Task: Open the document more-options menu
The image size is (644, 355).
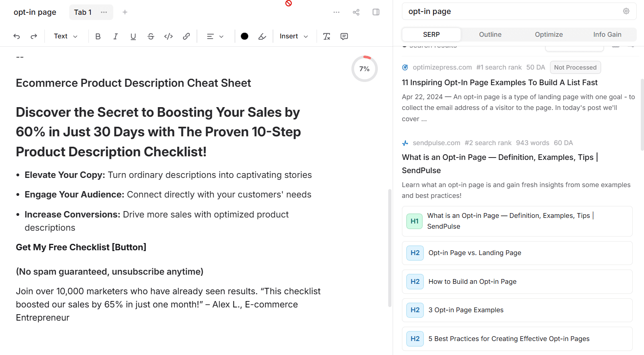Action: [x=336, y=12]
